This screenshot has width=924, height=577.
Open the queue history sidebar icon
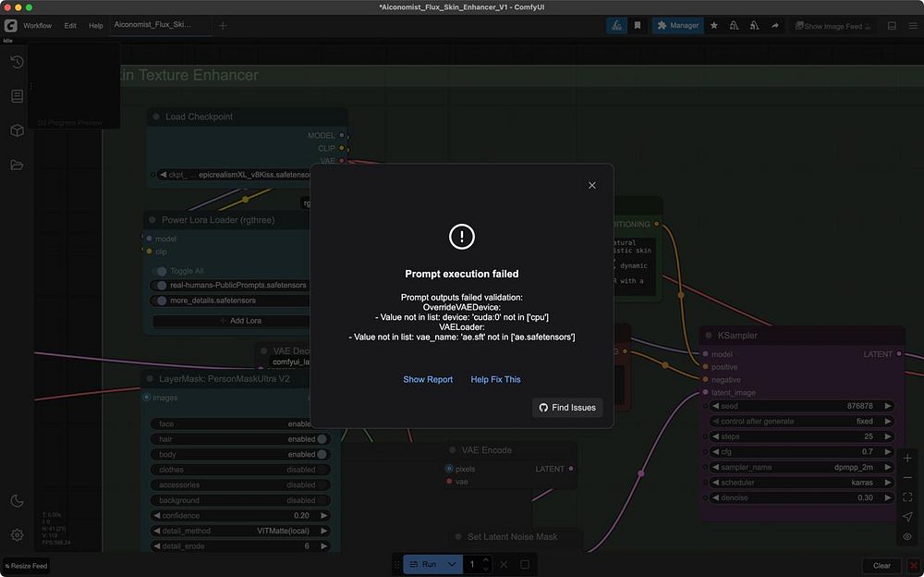click(17, 61)
